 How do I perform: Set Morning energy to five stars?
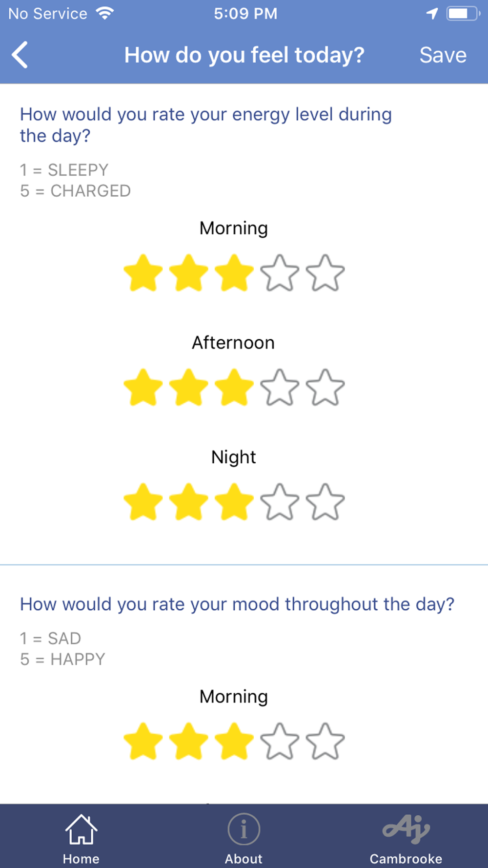click(x=325, y=273)
